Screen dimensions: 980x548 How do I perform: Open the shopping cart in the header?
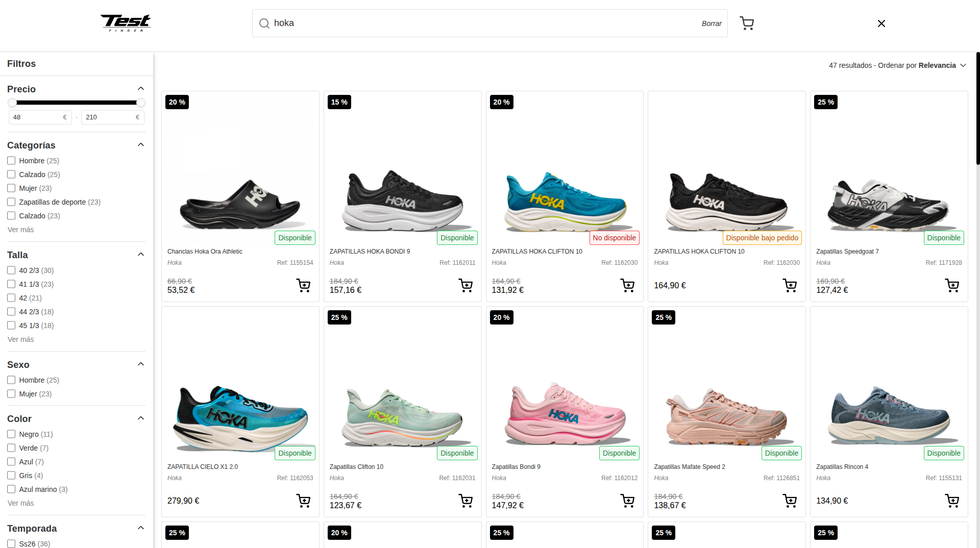[x=747, y=23]
